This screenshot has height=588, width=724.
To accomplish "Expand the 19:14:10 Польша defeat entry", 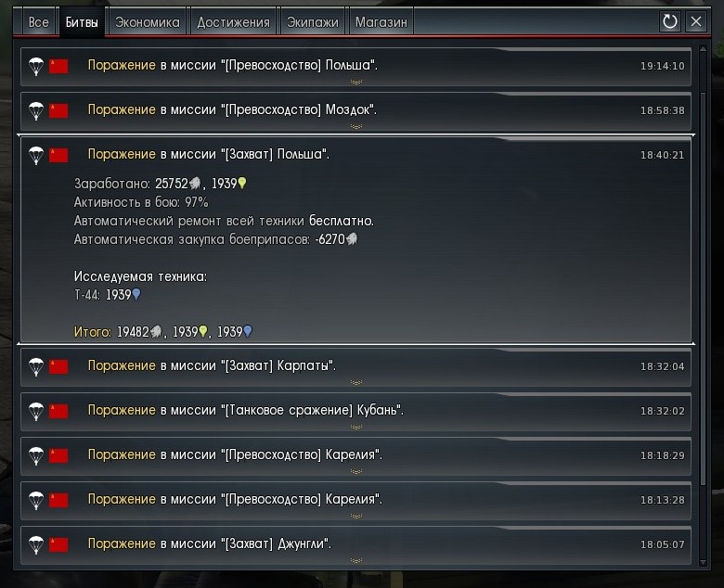I will [x=356, y=67].
